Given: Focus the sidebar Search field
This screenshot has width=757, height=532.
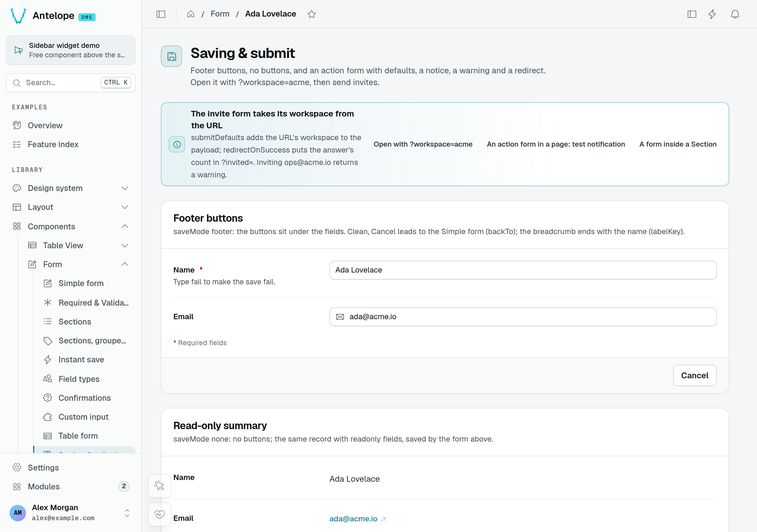Looking at the screenshot, I should coord(71,83).
